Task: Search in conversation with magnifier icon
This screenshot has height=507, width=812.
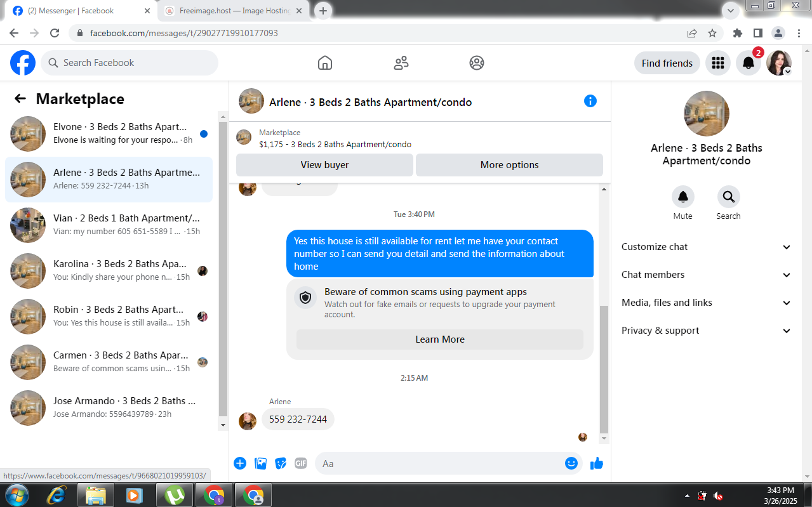Action: (x=728, y=197)
